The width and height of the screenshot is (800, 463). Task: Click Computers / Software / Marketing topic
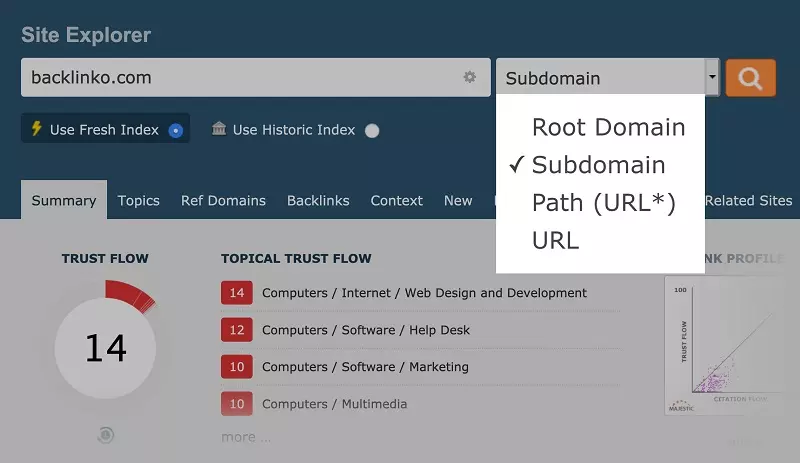click(365, 367)
